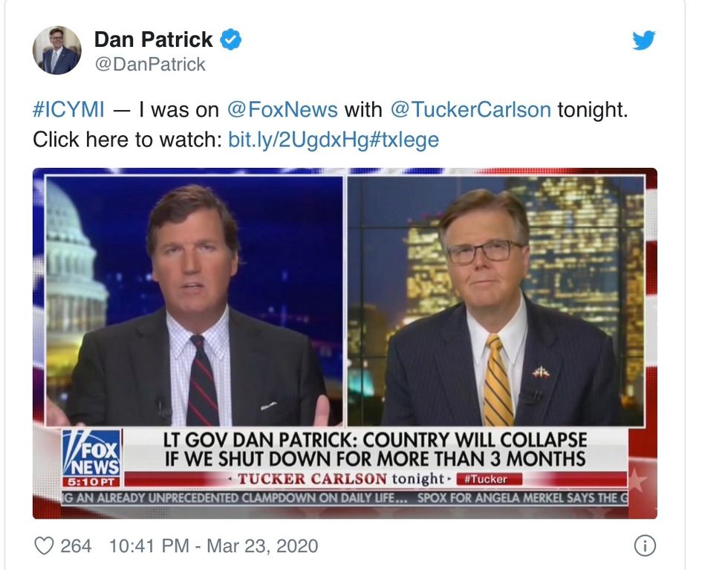Follow the bit.ly/2UgdxHg#txlege link

(334, 140)
